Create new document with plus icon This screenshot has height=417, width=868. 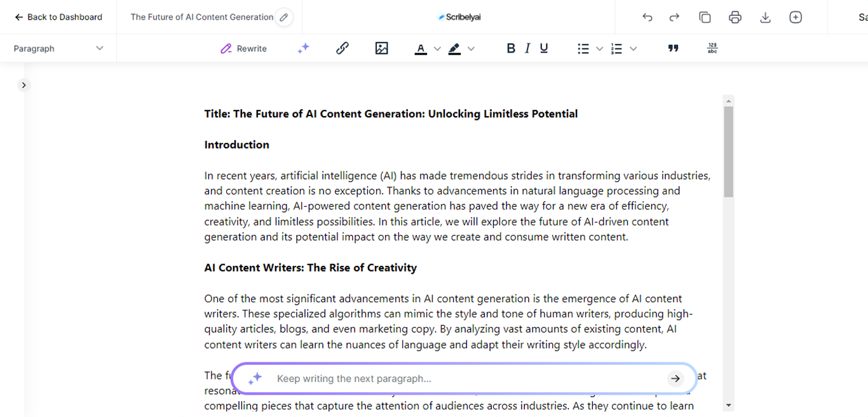pyautogui.click(x=796, y=17)
